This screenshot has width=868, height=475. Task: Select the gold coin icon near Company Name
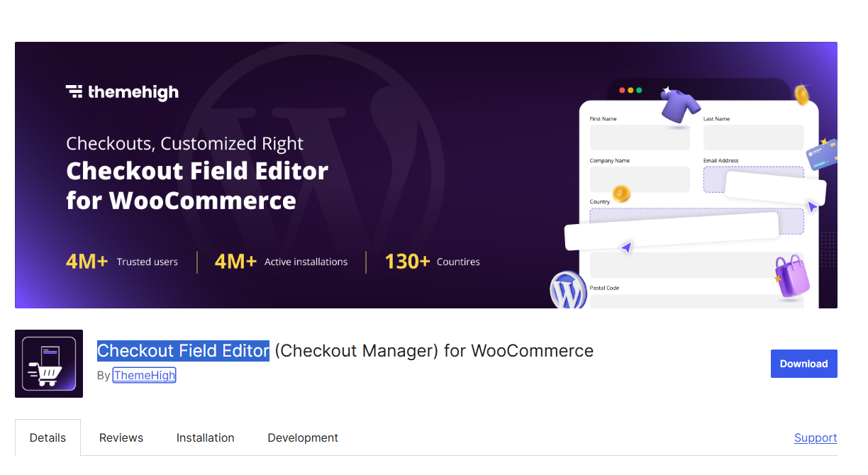point(621,193)
